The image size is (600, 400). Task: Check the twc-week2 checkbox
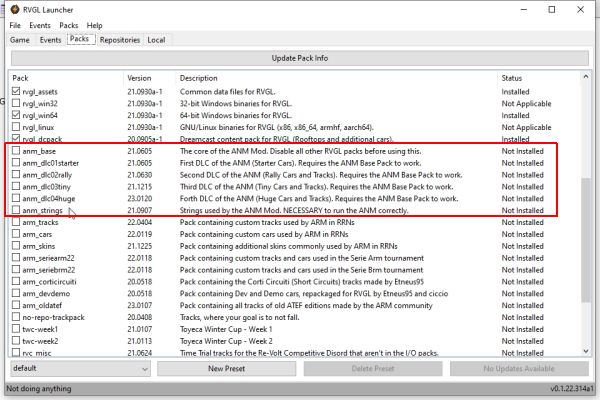[16, 340]
